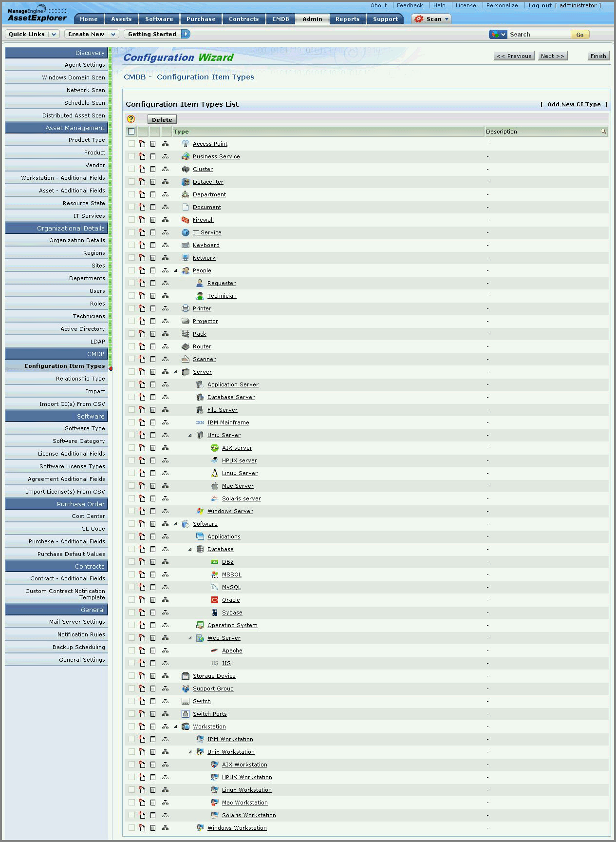The height and width of the screenshot is (842, 616).
Task: Click the Windows Server flag icon
Action: pyautogui.click(x=200, y=511)
